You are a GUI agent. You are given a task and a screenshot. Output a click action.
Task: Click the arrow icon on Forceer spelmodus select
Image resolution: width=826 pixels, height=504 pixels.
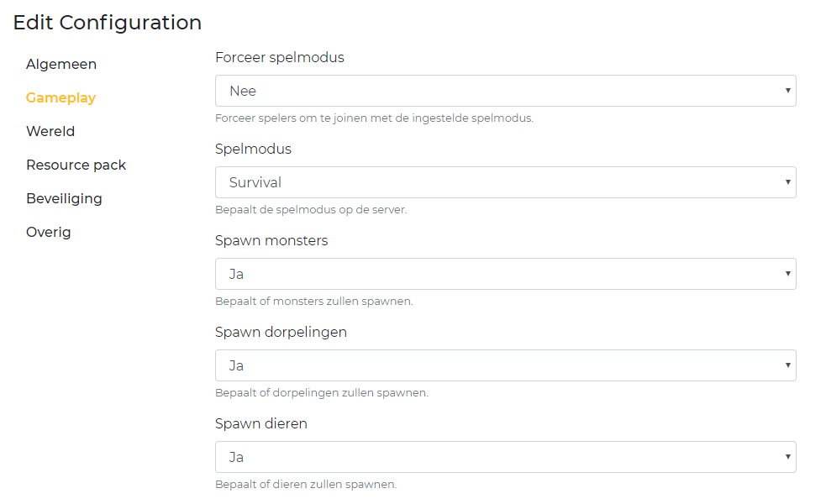(787, 91)
